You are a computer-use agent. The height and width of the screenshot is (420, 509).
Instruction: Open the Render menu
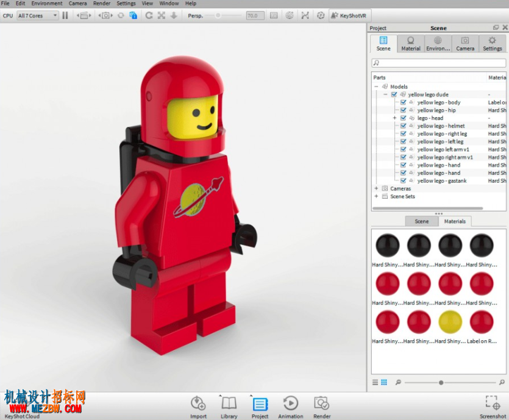point(102,3)
